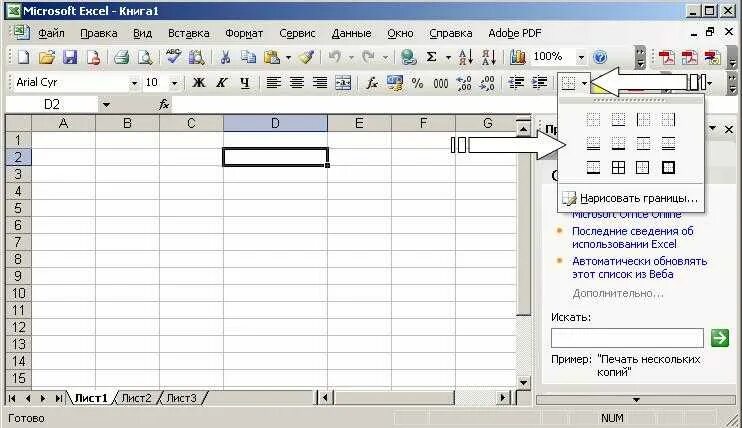Switch to the Лист2 sheet tab

tap(136, 398)
